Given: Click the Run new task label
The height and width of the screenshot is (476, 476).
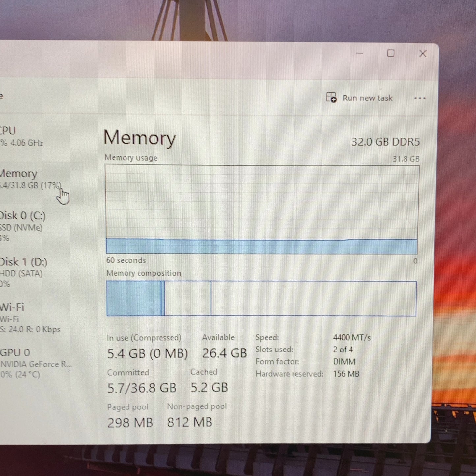Looking at the screenshot, I should (368, 98).
